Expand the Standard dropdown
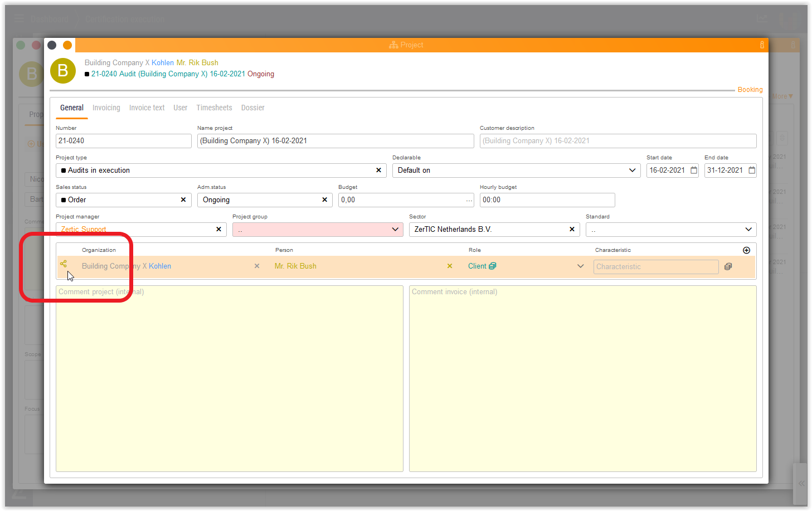 pos(748,230)
